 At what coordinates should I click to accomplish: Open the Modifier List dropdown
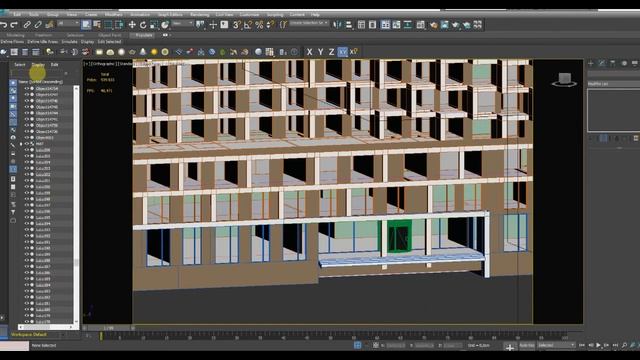click(x=613, y=84)
